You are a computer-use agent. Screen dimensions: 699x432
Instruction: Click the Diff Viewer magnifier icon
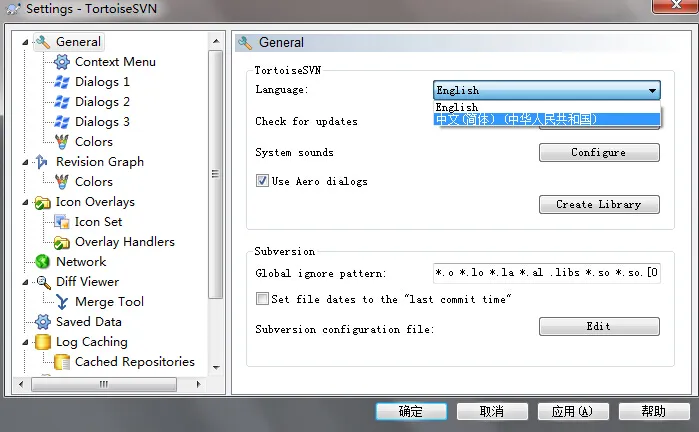coord(43,282)
